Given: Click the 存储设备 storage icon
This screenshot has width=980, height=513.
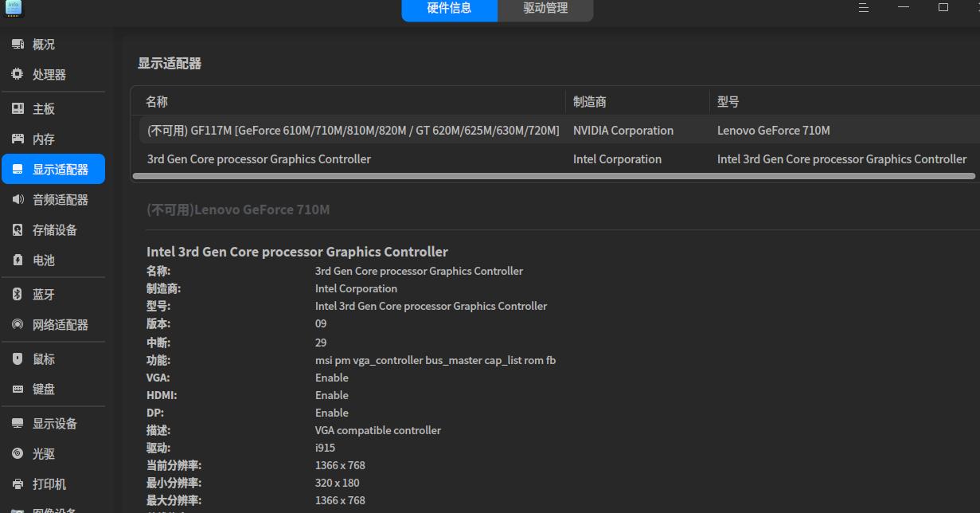Looking at the screenshot, I should coord(18,229).
